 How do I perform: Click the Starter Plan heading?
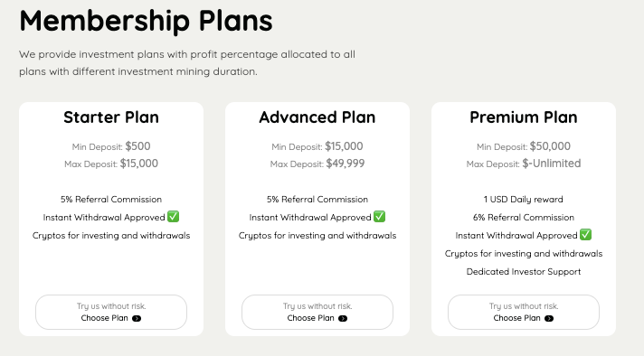111,117
